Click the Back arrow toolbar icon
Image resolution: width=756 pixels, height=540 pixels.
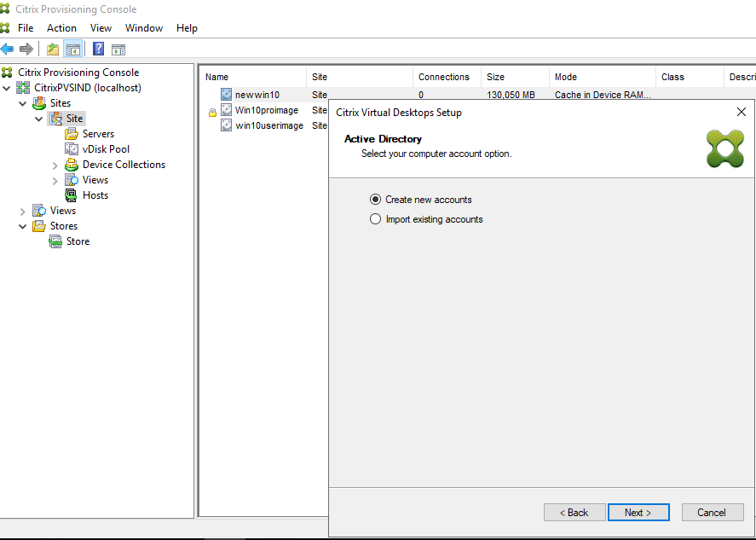(x=7, y=49)
